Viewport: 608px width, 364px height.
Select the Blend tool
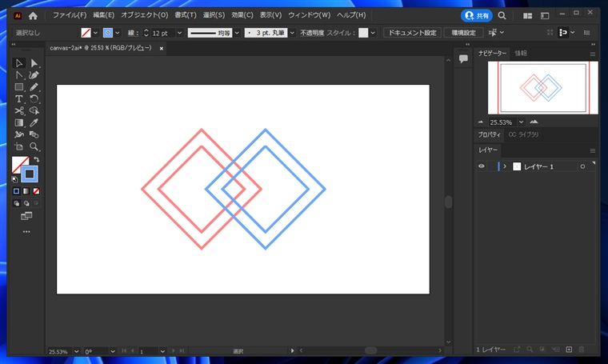[34, 135]
